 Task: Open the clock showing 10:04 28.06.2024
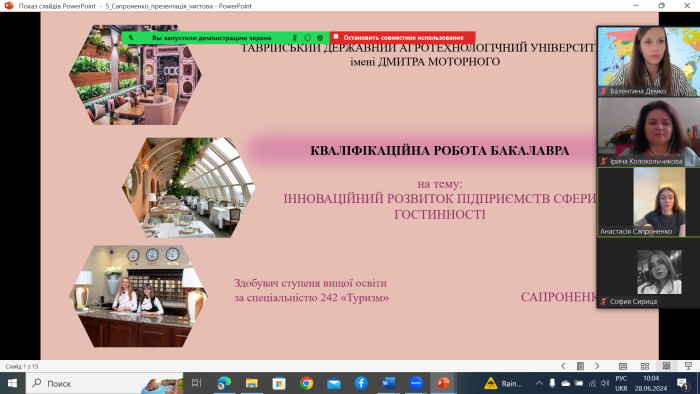tap(651, 383)
